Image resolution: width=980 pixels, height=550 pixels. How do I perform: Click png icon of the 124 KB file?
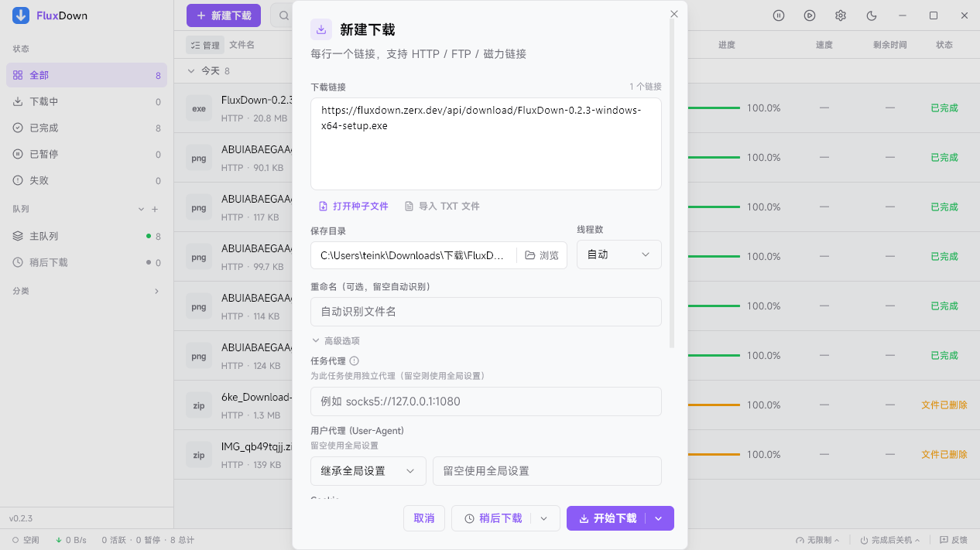[x=199, y=357]
